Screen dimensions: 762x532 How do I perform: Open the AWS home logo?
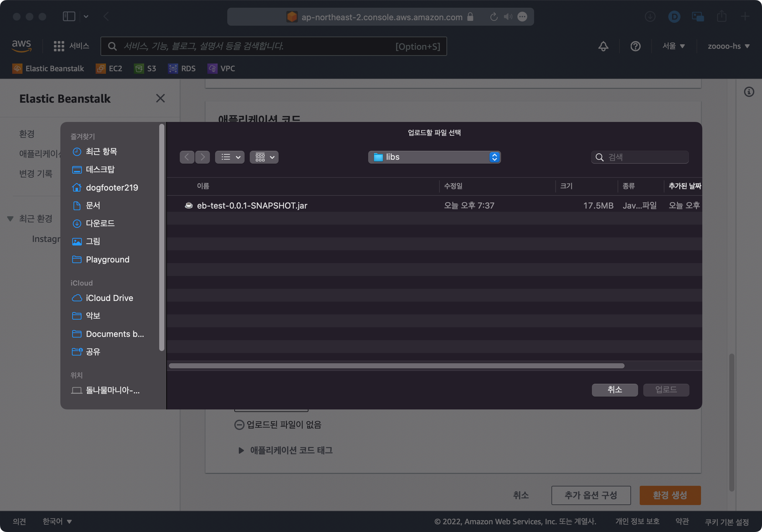pos(22,46)
